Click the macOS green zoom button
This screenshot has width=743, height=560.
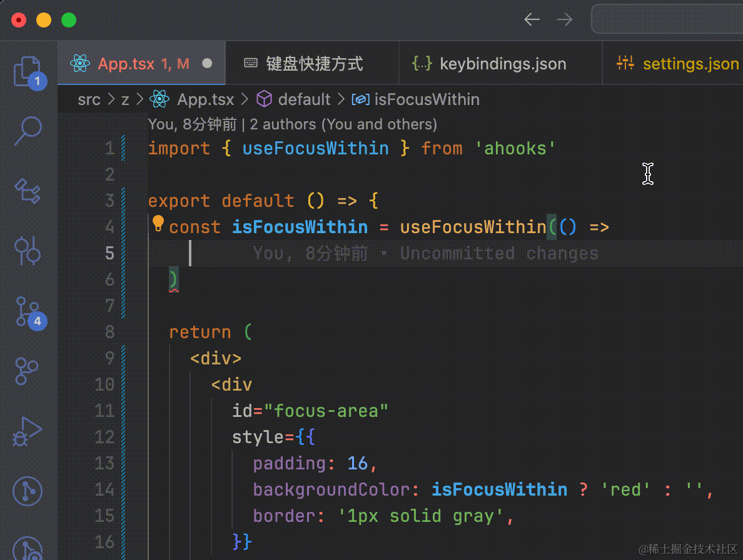69,20
